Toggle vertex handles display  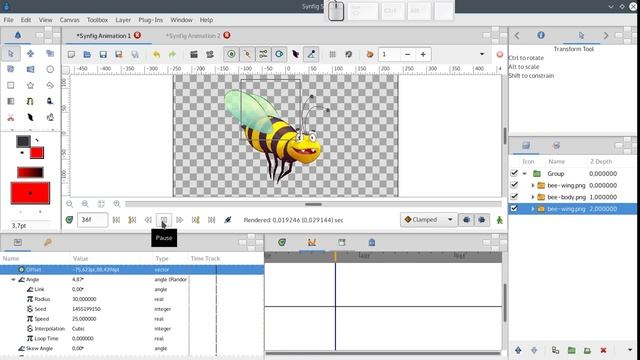point(247,54)
